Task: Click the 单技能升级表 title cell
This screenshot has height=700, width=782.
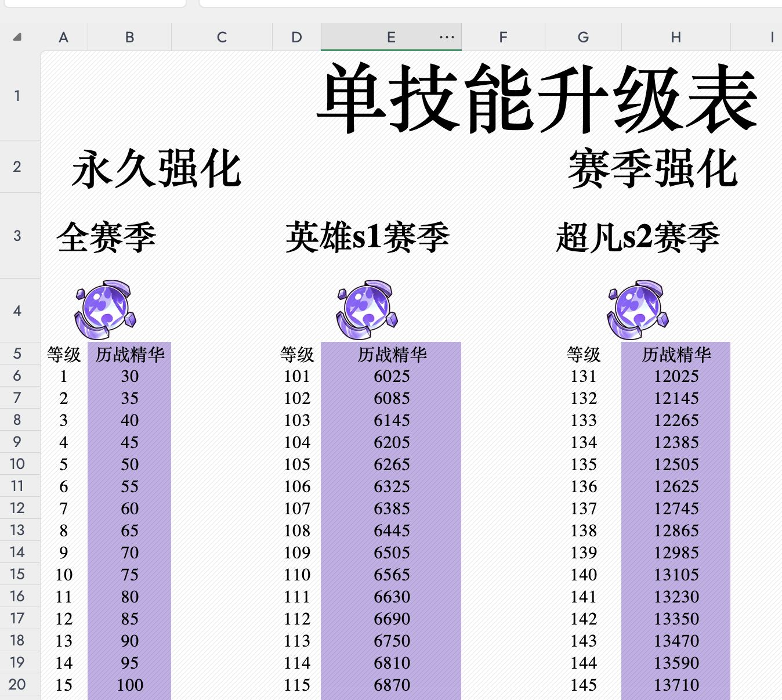Action: (537, 98)
